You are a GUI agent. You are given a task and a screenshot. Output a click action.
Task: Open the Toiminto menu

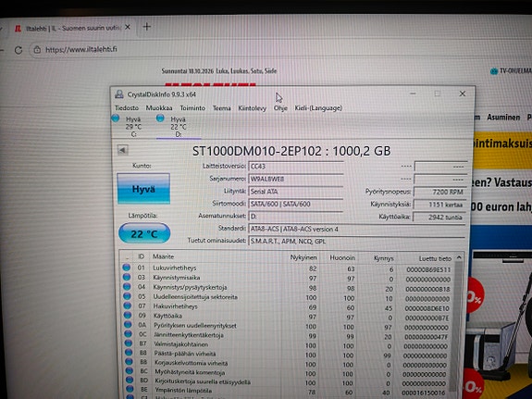coord(192,108)
